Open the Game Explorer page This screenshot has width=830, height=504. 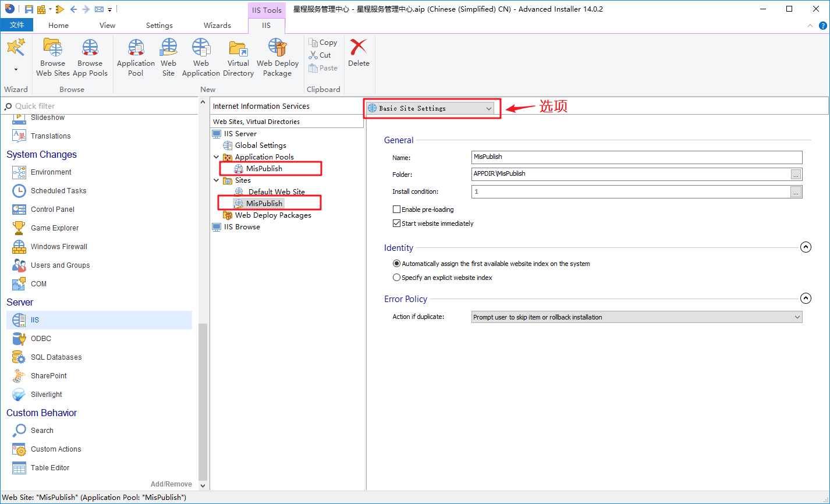tap(45, 228)
